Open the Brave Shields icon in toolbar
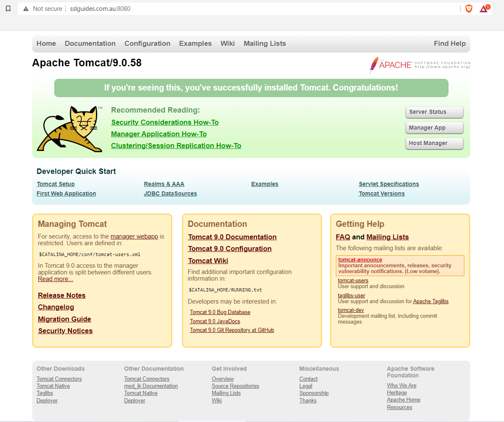 (x=469, y=8)
